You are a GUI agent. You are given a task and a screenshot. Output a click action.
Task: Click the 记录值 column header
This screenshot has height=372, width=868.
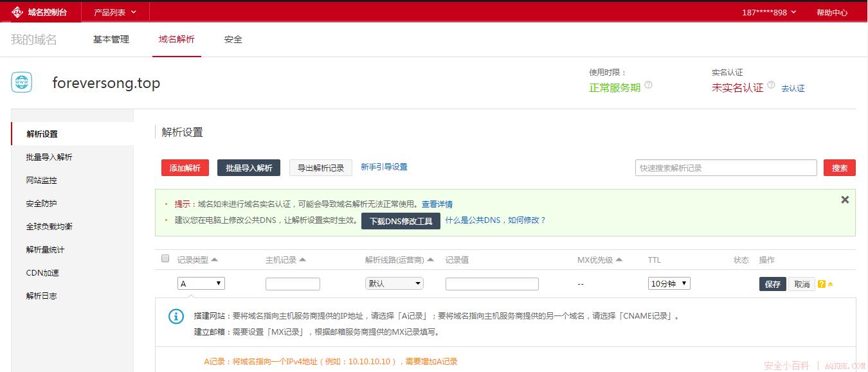click(x=457, y=260)
